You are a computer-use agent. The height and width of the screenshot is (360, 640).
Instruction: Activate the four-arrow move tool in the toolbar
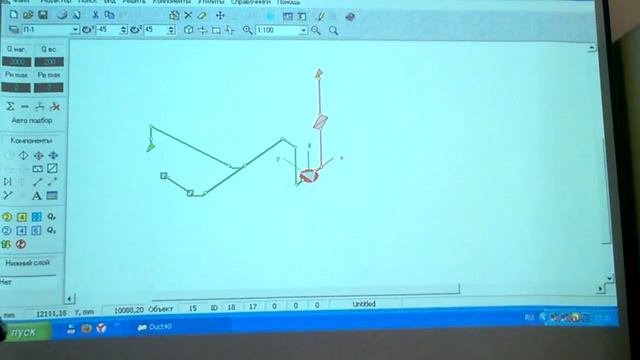[220, 16]
